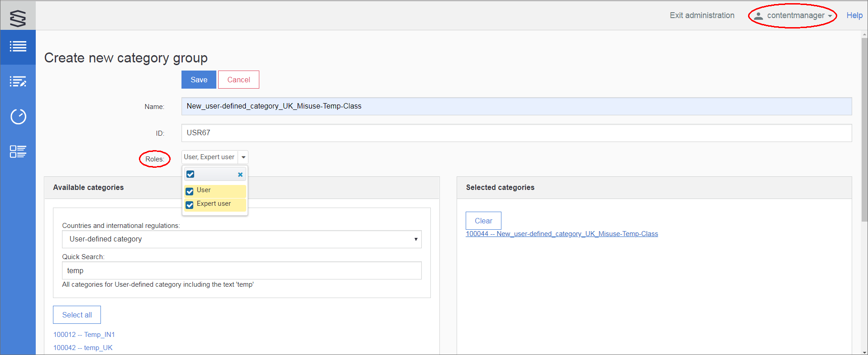Open the User-defined category regulations dropdown
This screenshot has width=868, height=355.
pos(242,239)
